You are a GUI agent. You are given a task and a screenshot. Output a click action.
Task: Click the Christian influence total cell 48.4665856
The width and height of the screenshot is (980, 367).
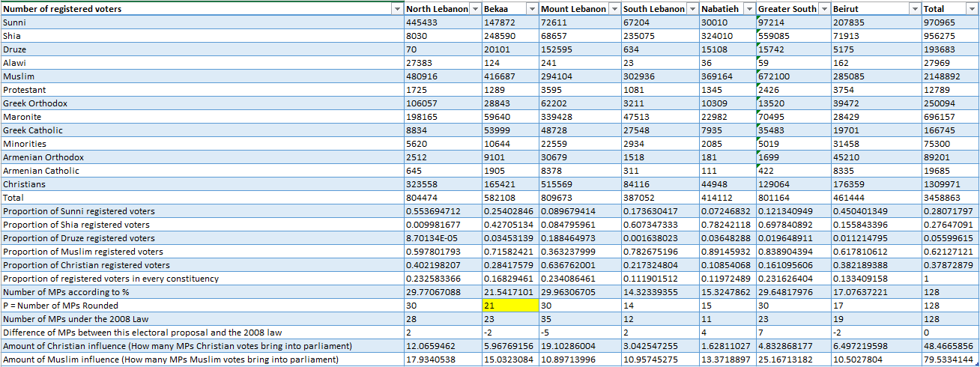951,346
